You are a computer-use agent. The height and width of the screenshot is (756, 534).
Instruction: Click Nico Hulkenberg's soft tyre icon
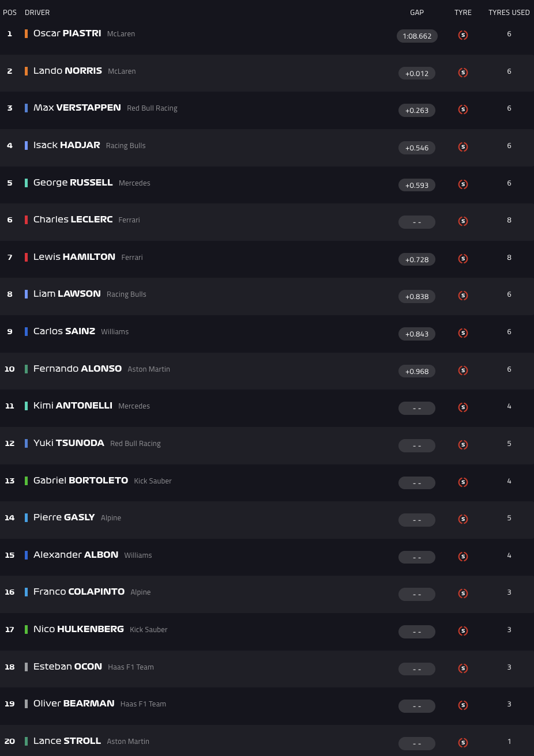462,631
